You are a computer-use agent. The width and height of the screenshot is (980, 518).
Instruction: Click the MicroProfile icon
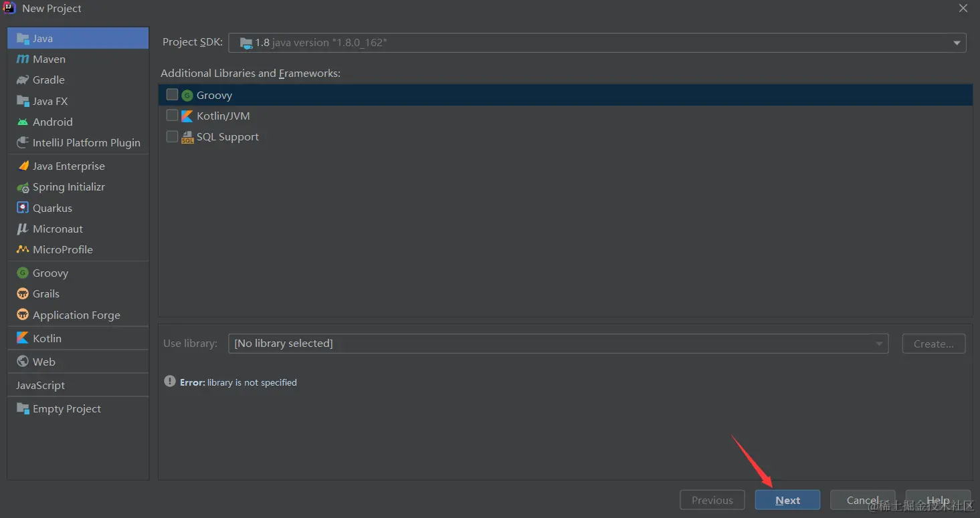pyautogui.click(x=23, y=249)
